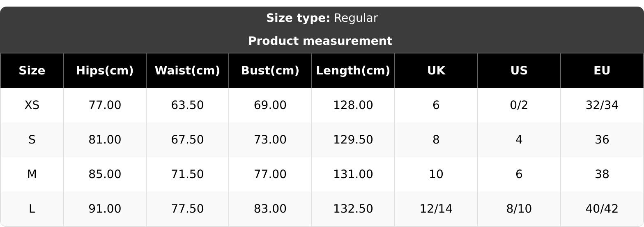644x227 pixels.
Task: Click the Hips(cm) column header
Action: [x=105, y=71]
